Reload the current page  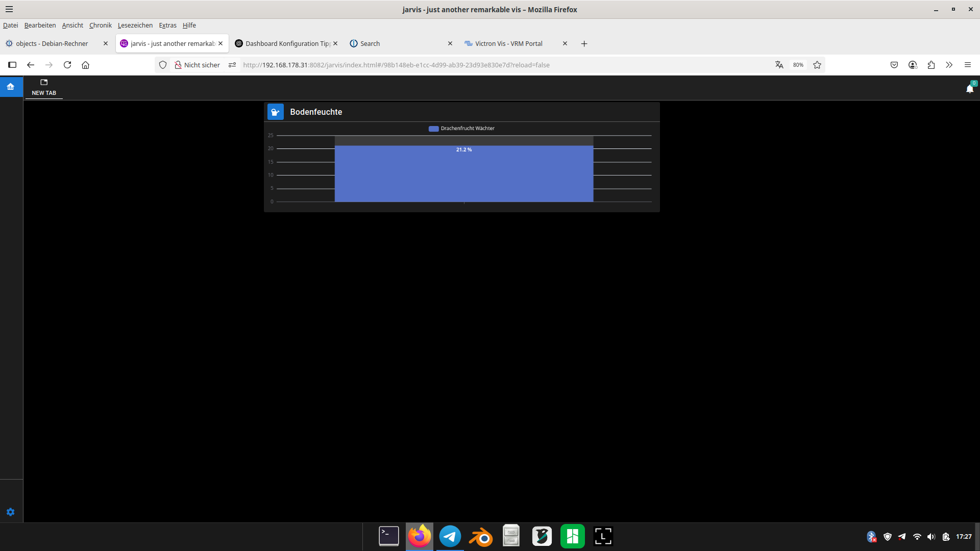(67, 65)
